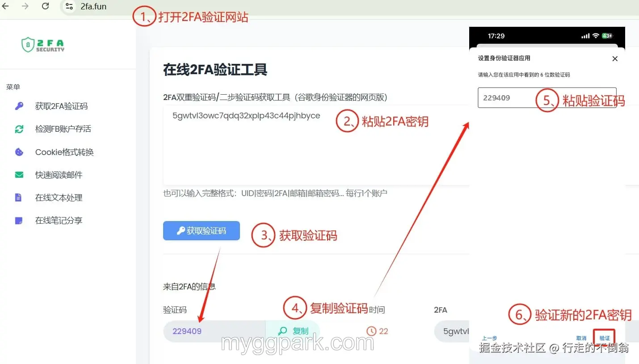Select the cookie icon next to Cookie格式转换
Image resolution: width=639 pixels, height=364 pixels.
point(18,152)
